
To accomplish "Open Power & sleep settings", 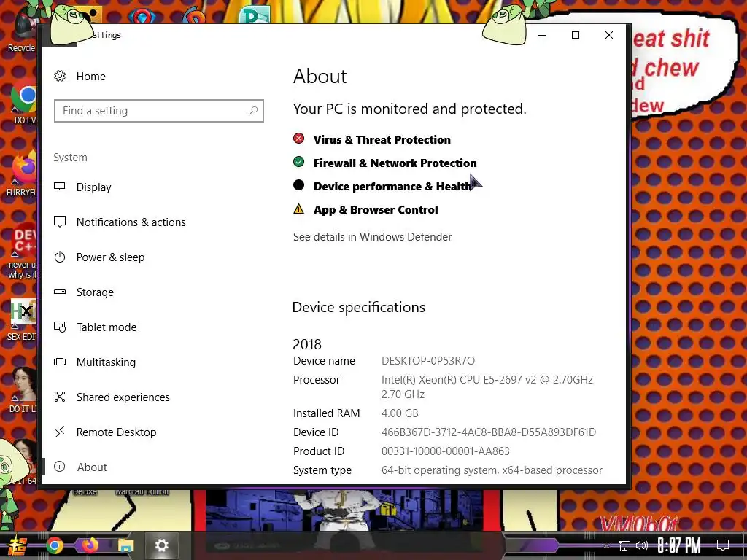I will 110,257.
